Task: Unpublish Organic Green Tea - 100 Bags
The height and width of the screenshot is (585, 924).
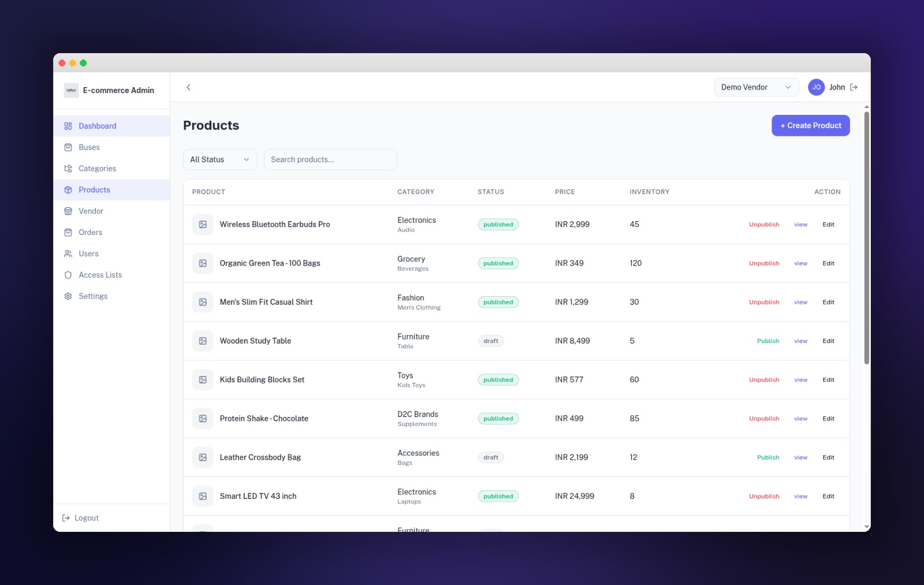Action: (763, 263)
